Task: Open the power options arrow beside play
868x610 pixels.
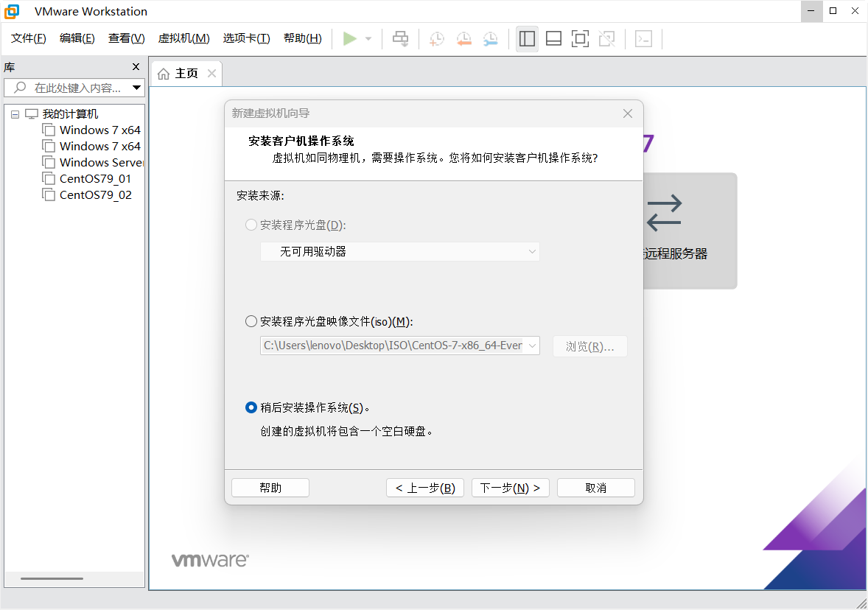Action: coord(368,39)
